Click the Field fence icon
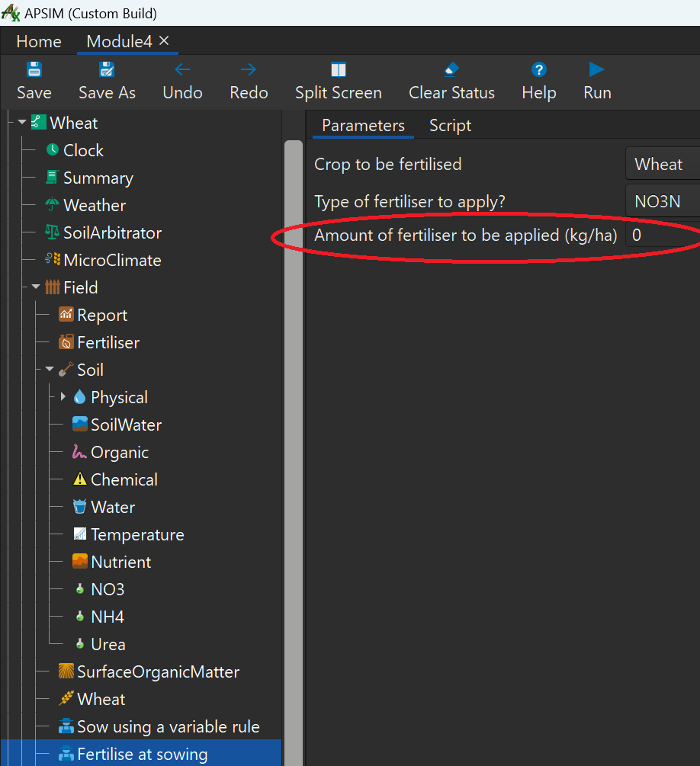This screenshot has height=766, width=700. (x=53, y=287)
